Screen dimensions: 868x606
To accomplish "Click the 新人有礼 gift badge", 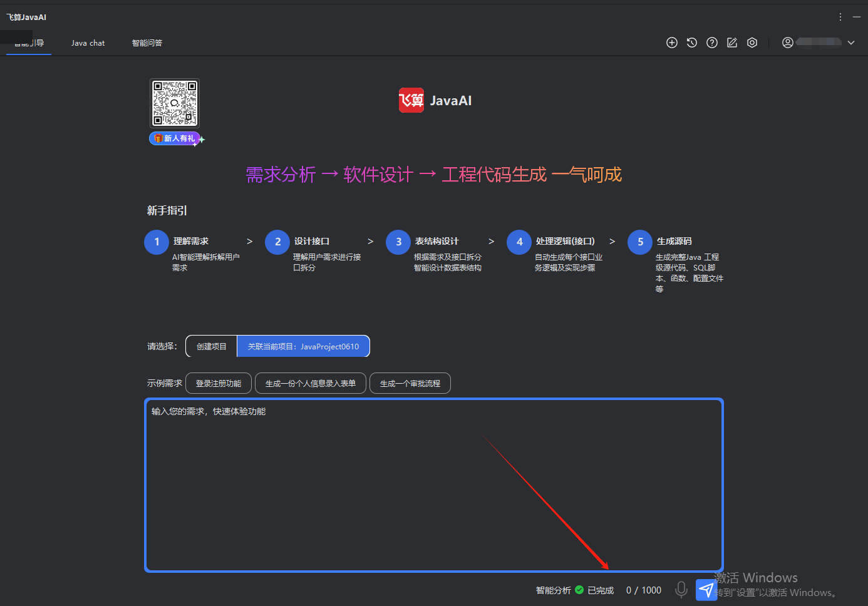I will coord(175,138).
